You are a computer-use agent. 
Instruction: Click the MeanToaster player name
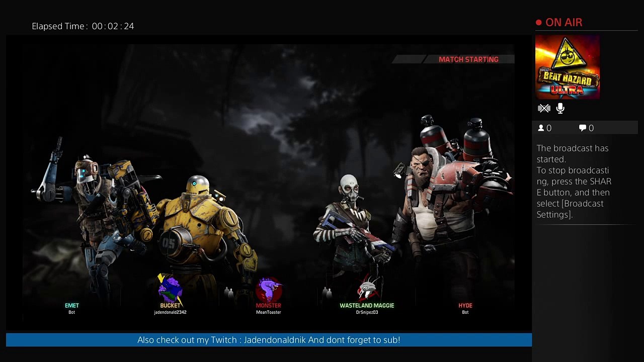pyautogui.click(x=269, y=312)
